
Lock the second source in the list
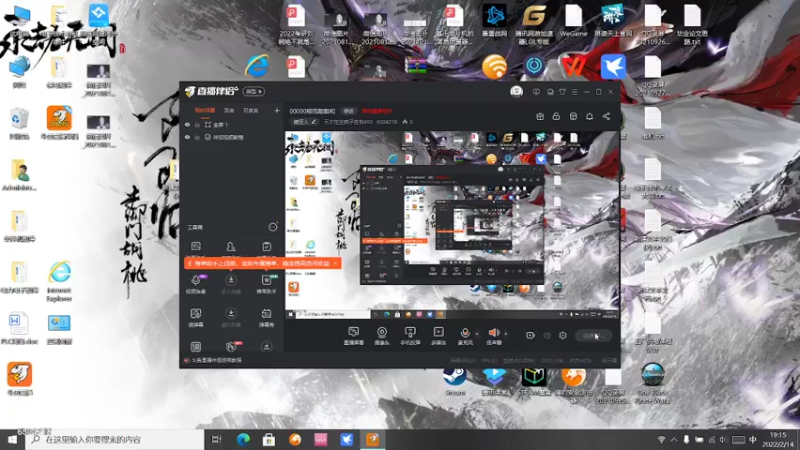[197, 137]
